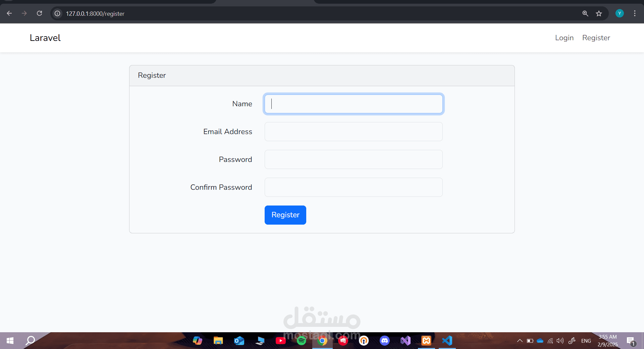Open the battery status icon
This screenshot has width=644, height=349.
[530, 341]
